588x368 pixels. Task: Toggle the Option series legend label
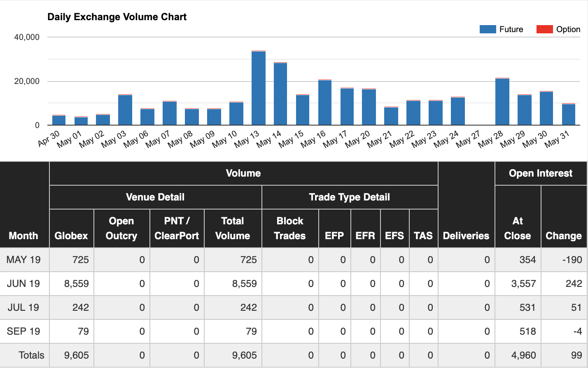coord(568,29)
